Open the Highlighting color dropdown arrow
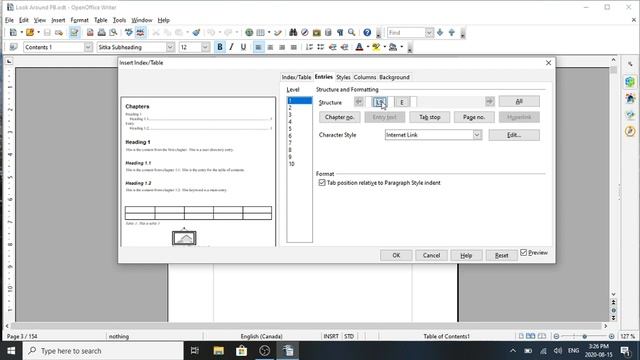Screen dimensions: 640x360 tap(384, 47)
